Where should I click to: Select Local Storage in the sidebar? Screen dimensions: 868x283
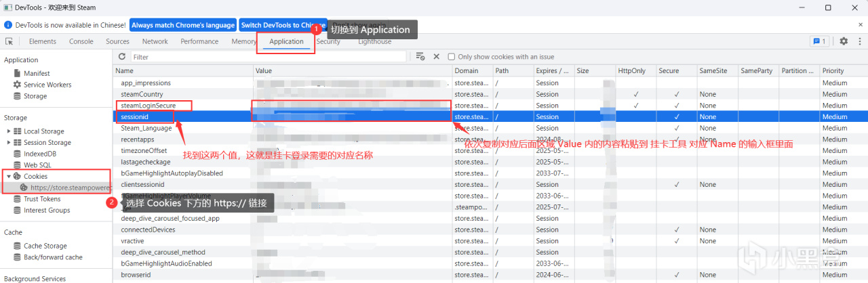tap(39, 131)
